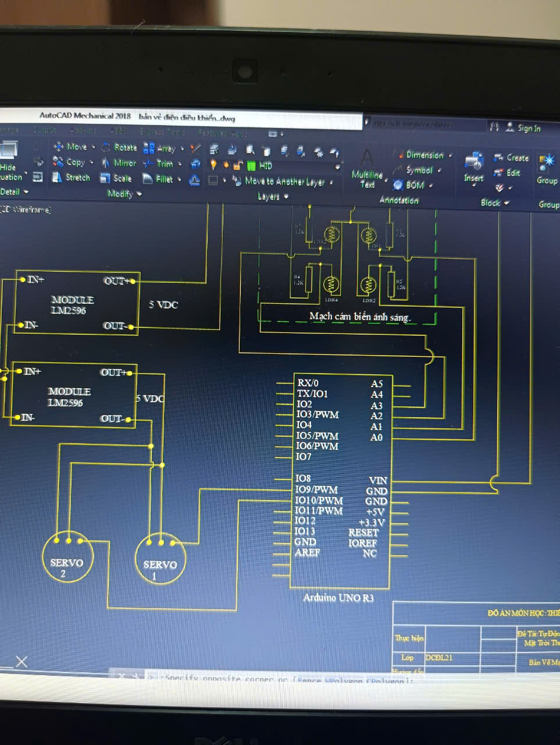The height and width of the screenshot is (745, 560).
Task: Open the Express Tools ribbon tab
Action: point(162,132)
